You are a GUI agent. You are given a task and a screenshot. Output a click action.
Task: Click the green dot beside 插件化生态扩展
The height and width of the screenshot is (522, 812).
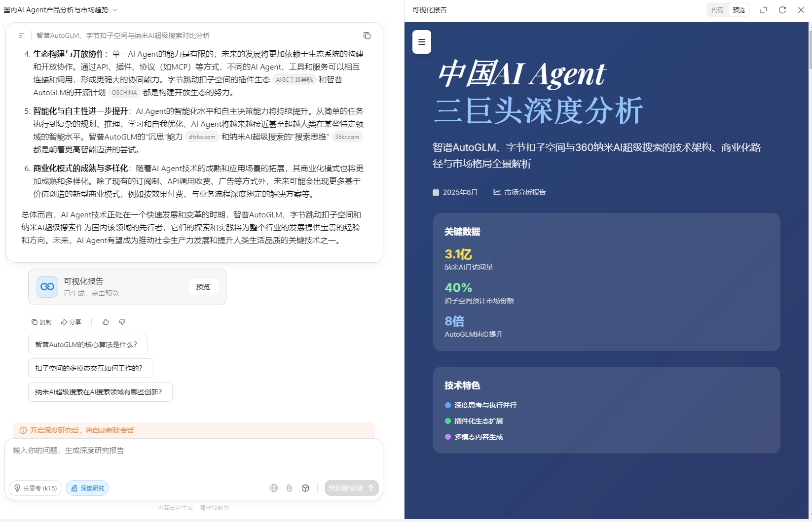coord(448,421)
